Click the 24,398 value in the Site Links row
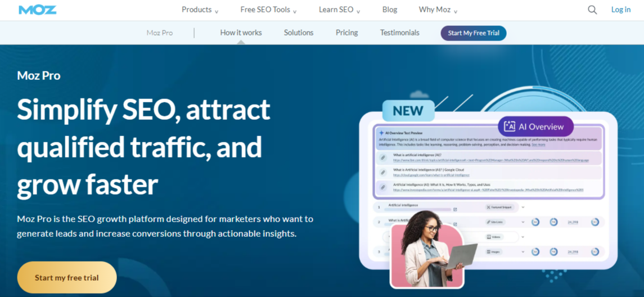The height and width of the screenshot is (297, 644). (573, 222)
